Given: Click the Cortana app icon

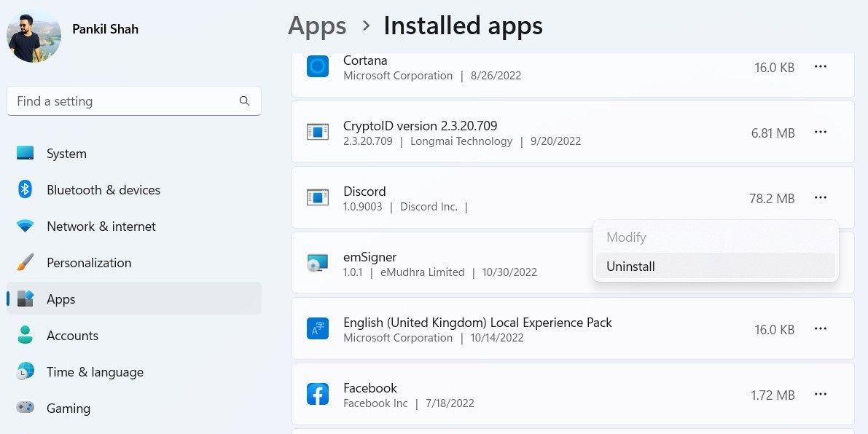Looking at the screenshot, I should (x=318, y=67).
